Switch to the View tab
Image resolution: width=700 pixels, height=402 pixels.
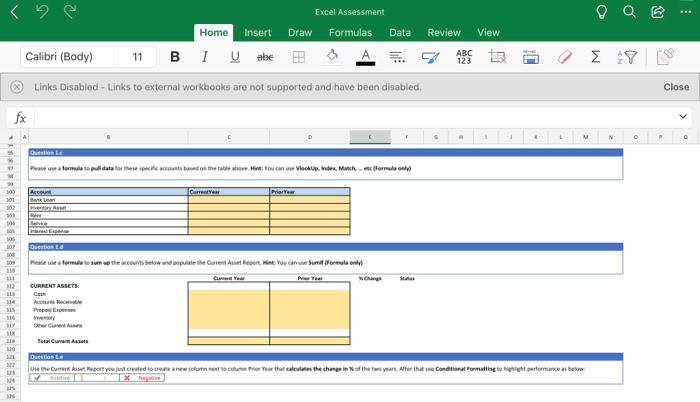(x=488, y=33)
